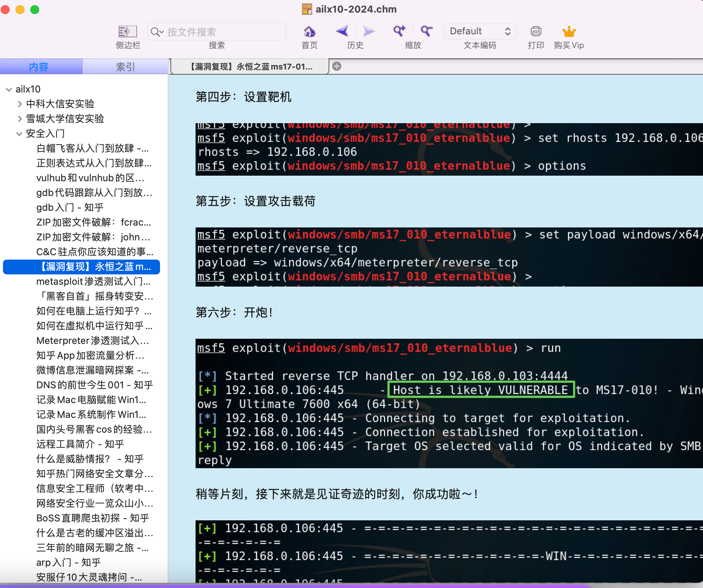Navigate back using the history arrow
Screen dimensions: 703x588
[x=342, y=32]
